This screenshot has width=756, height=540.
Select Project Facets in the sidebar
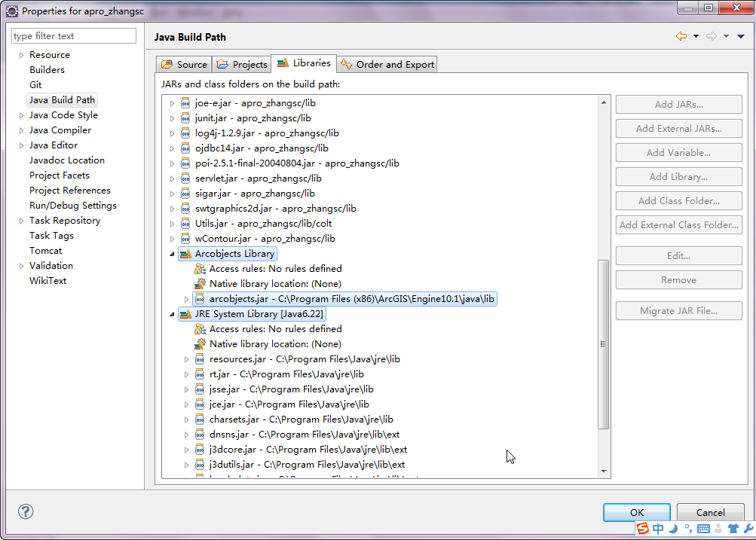click(x=60, y=175)
